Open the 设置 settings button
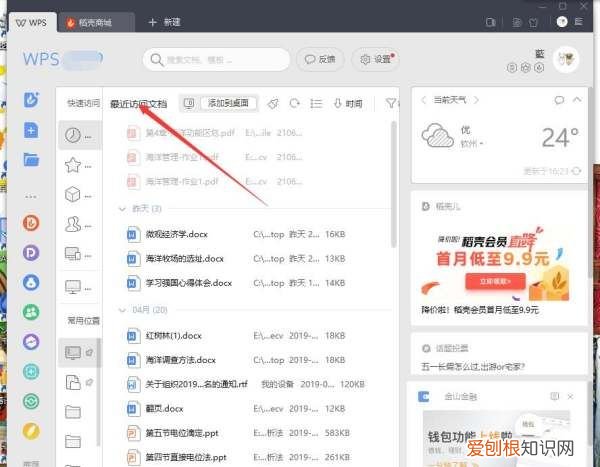 coord(375,59)
